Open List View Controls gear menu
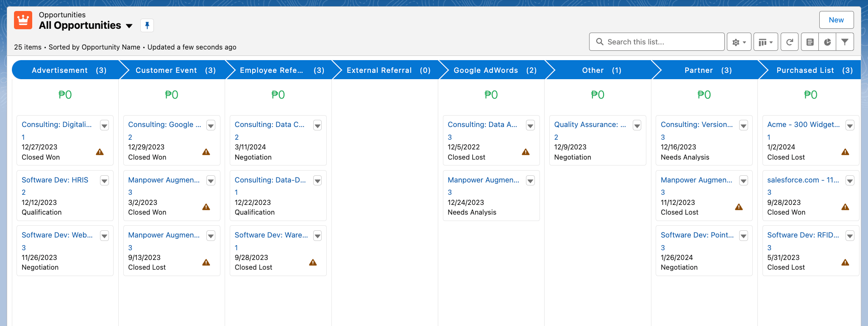This screenshot has width=868, height=326. (x=739, y=42)
